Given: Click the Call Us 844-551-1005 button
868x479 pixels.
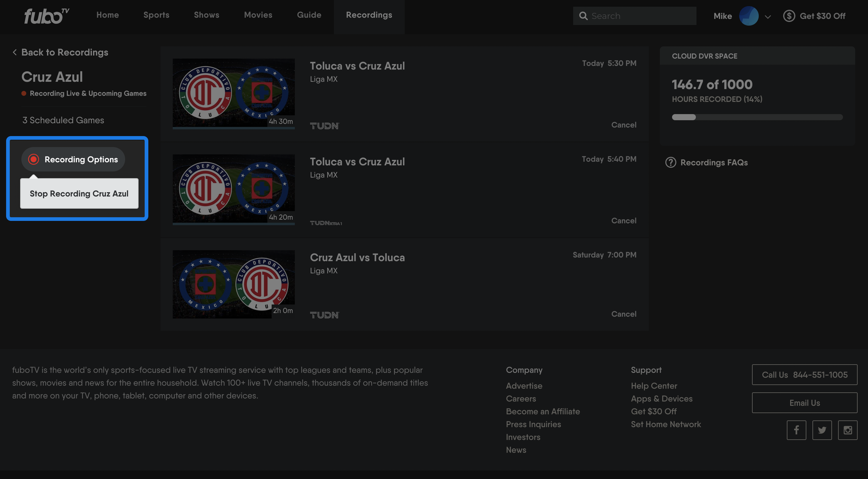Looking at the screenshot, I should (804, 375).
